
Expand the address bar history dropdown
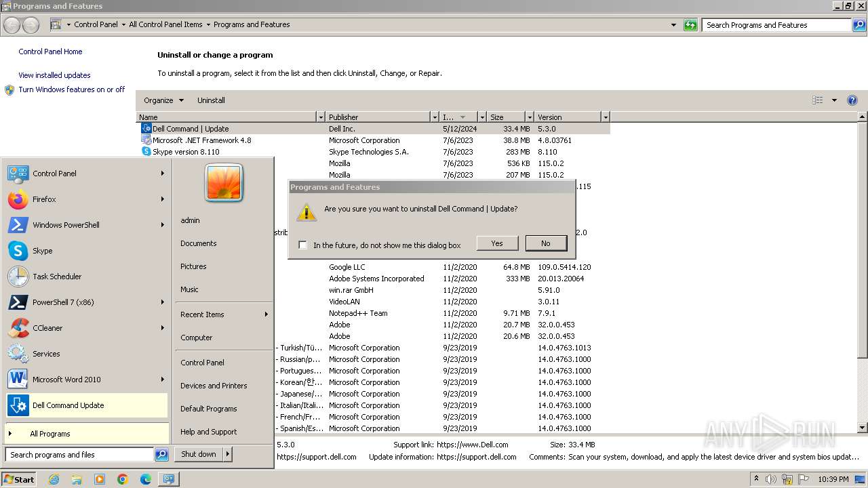(673, 25)
